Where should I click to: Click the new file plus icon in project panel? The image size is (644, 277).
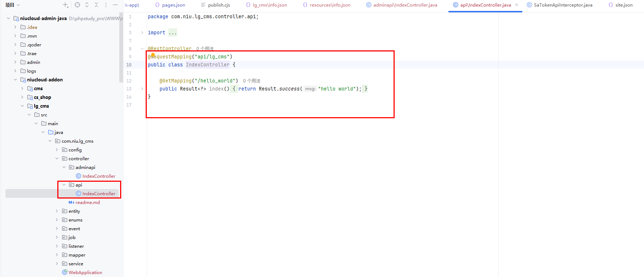coord(65,5)
